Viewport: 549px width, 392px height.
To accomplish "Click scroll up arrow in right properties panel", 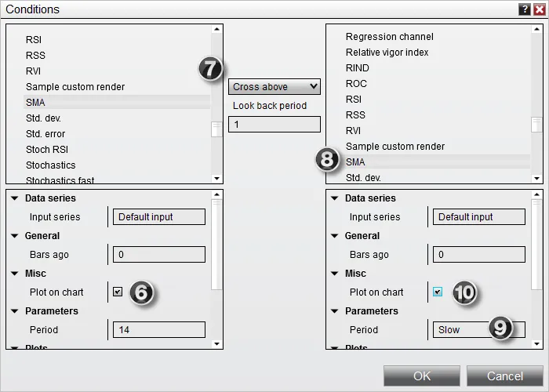I will click(x=536, y=194).
